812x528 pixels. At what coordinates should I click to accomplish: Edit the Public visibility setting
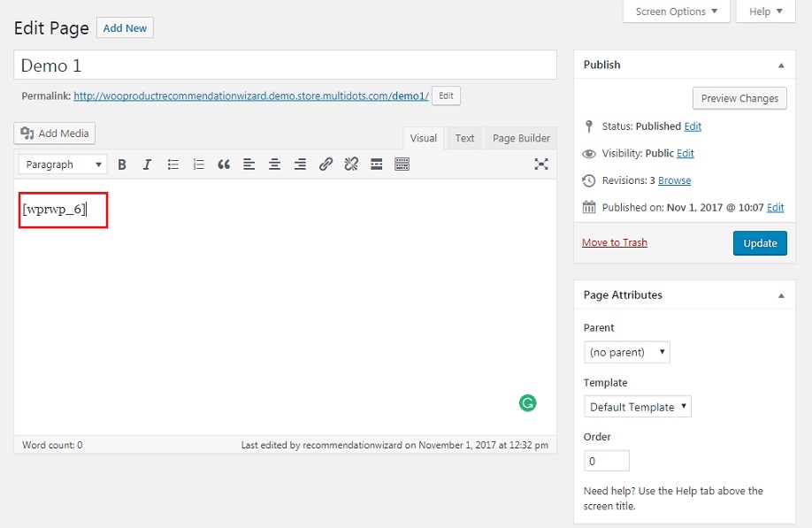tap(686, 153)
